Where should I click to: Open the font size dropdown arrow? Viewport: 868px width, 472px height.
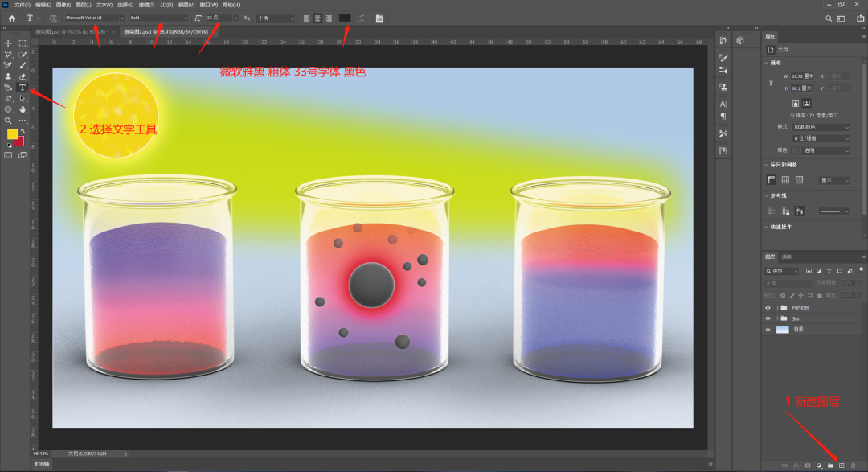click(x=235, y=18)
